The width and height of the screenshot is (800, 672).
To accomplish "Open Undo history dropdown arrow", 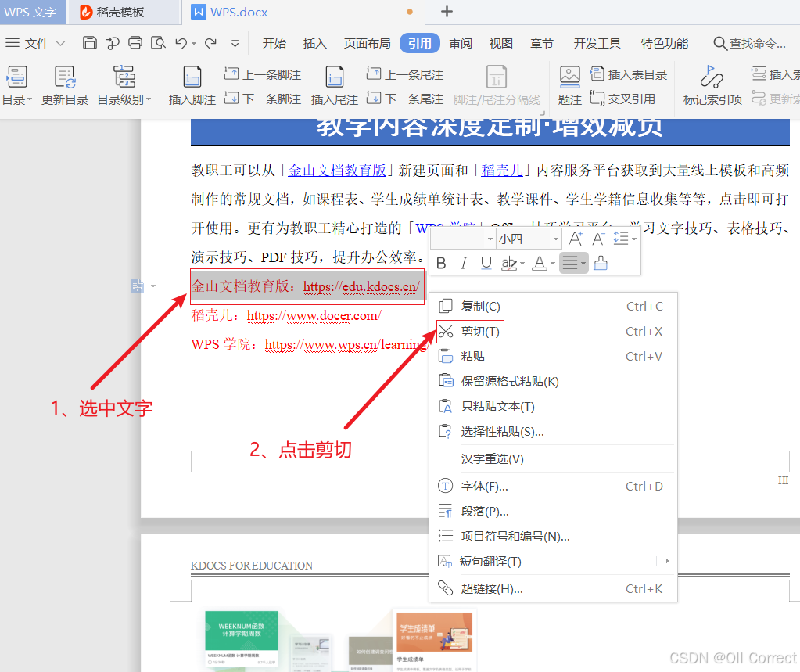I will [x=194, y=44].
